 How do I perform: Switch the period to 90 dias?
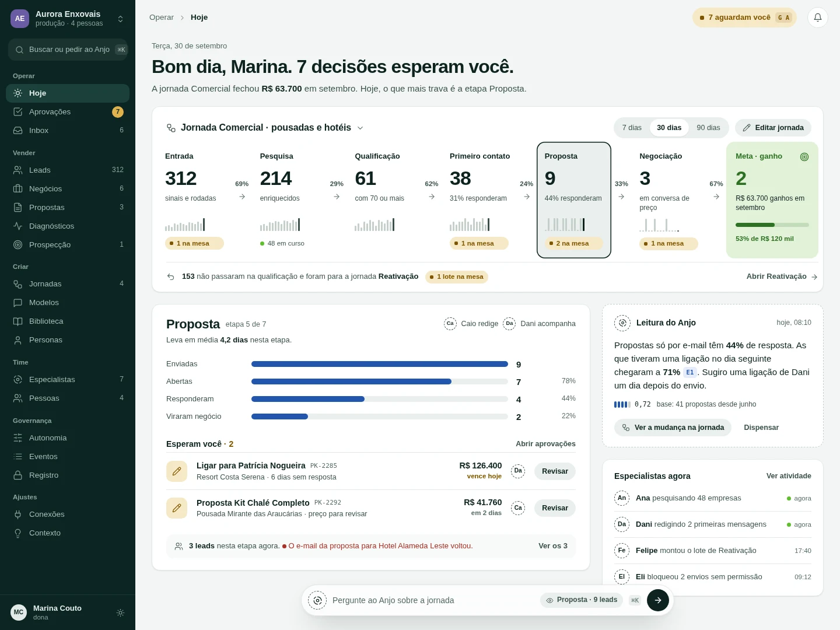[x=708, y=128]
